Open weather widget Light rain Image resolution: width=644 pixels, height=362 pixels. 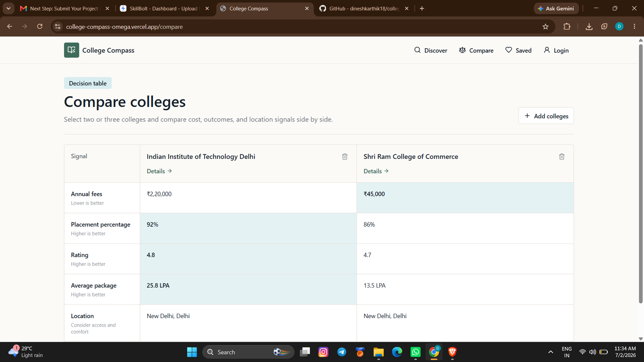point(25,352)
